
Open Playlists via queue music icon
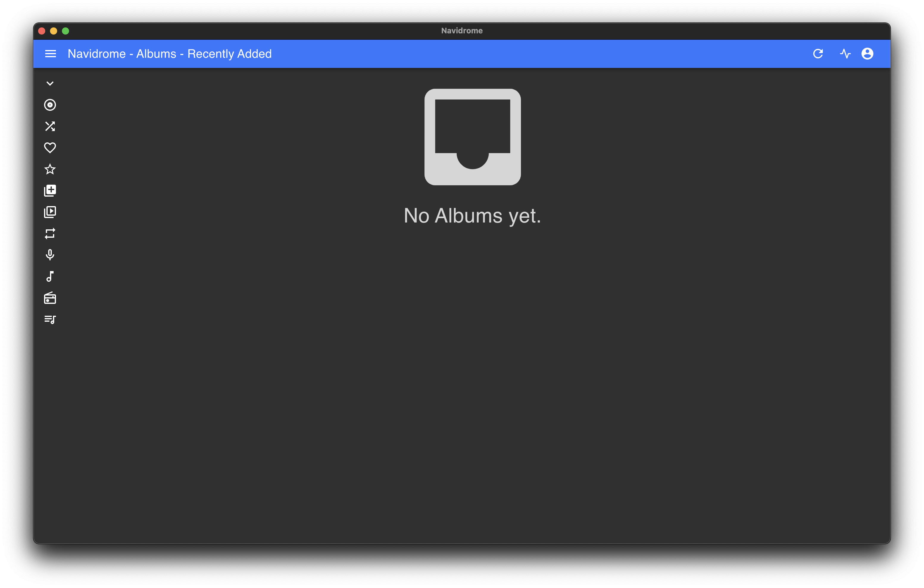coord(50,320)
